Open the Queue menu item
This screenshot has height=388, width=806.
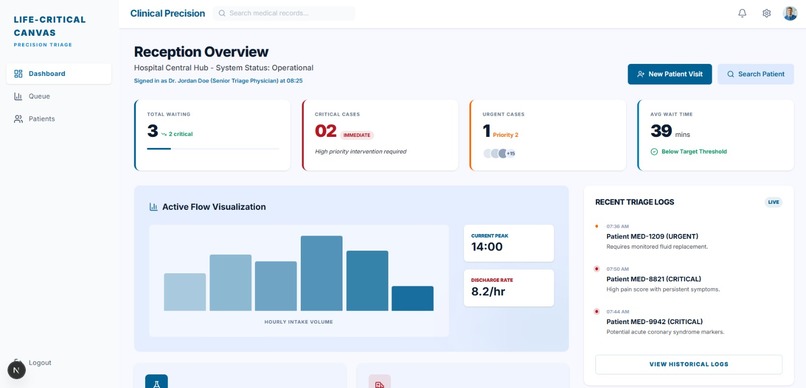pyautogui.click(x=59, y=96)
